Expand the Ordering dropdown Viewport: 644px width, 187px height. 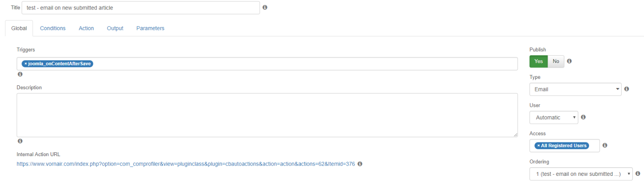(x=581, y=174)
